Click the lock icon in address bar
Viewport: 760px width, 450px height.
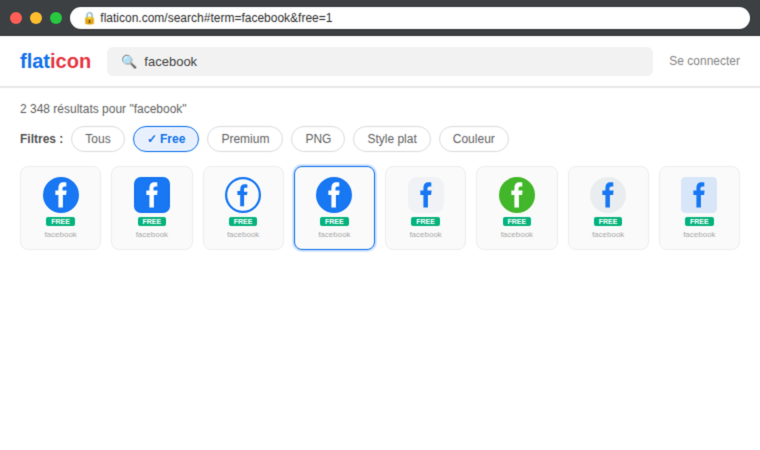click(x=89, y=18)
